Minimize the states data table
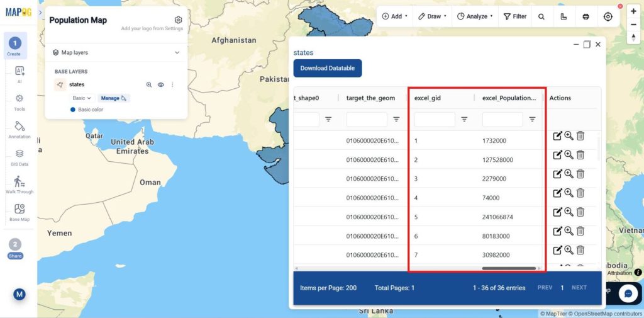Screen dimensions: 644x318 tap(577, 44)
